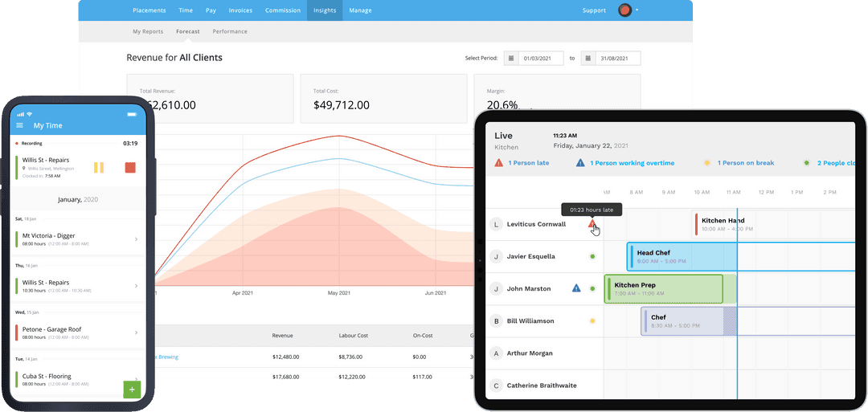Stop the Willis St recording

tap(130, 168)
